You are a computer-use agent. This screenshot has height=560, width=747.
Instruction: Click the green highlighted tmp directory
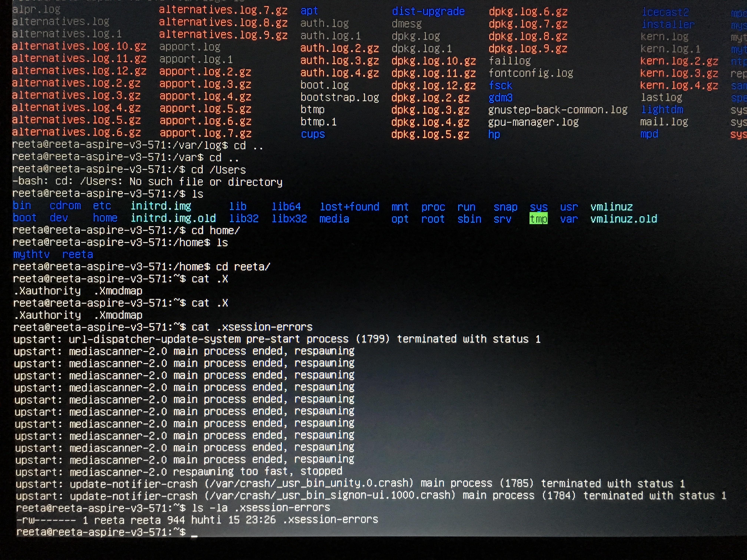click(538, 219)
